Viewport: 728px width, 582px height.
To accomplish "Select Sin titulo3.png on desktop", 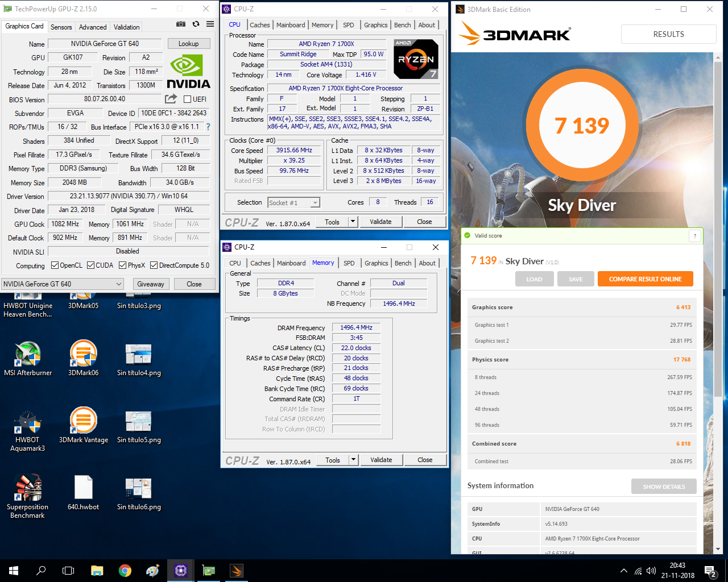I will click(139, 301).
